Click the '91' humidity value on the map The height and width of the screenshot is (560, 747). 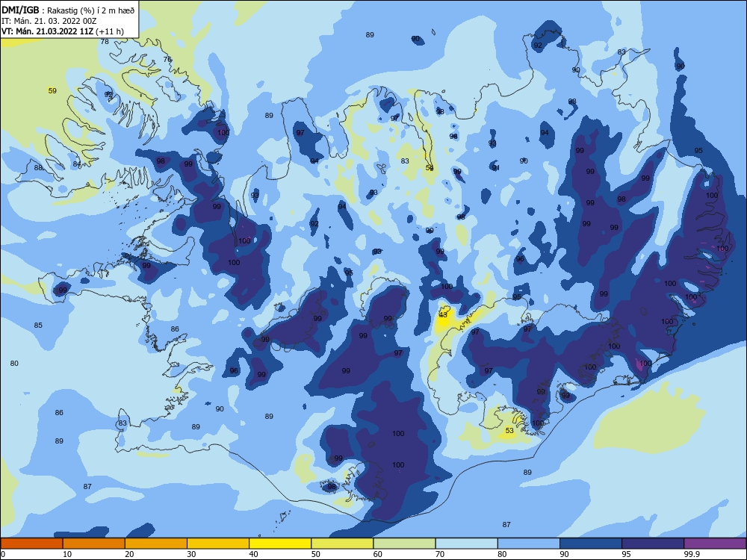(495, 168)
